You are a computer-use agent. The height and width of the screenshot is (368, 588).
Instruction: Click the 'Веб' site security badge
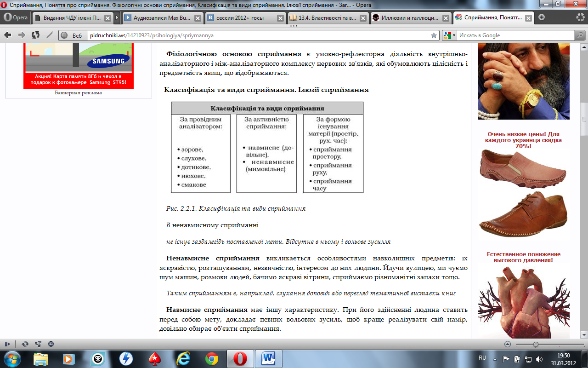coord(73,35)
